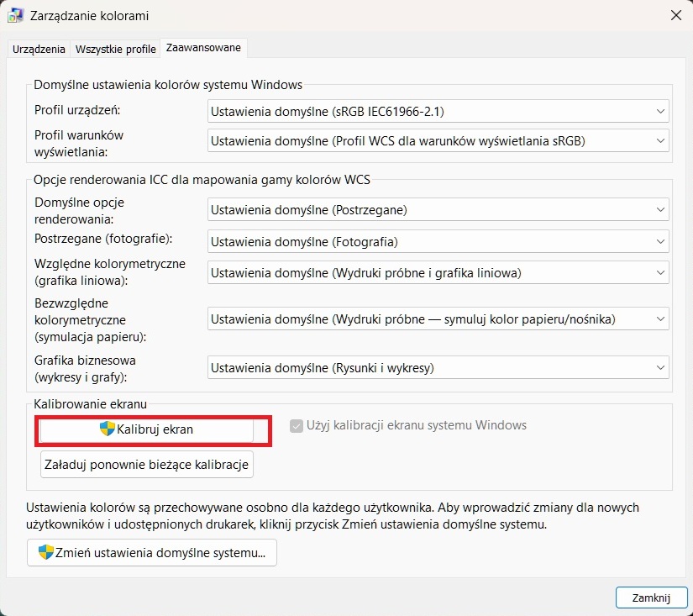Close the Zarządzanie kolorami window with X

coord(676,15)
